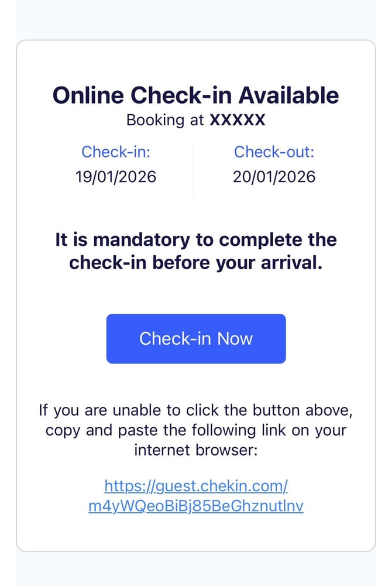This screenshot has width=392, height=586.
Task: Click the word "Now" on the blue button
Action: coord(235,338)
